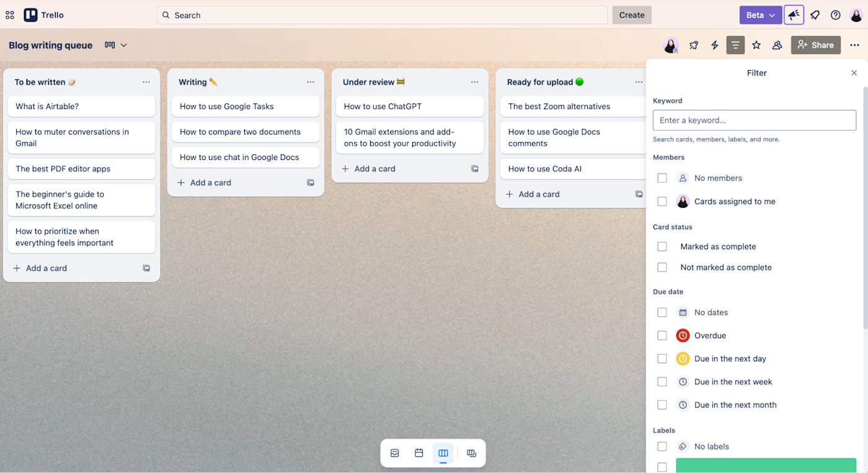Open the app switcher grid icon

click(10, 15)
